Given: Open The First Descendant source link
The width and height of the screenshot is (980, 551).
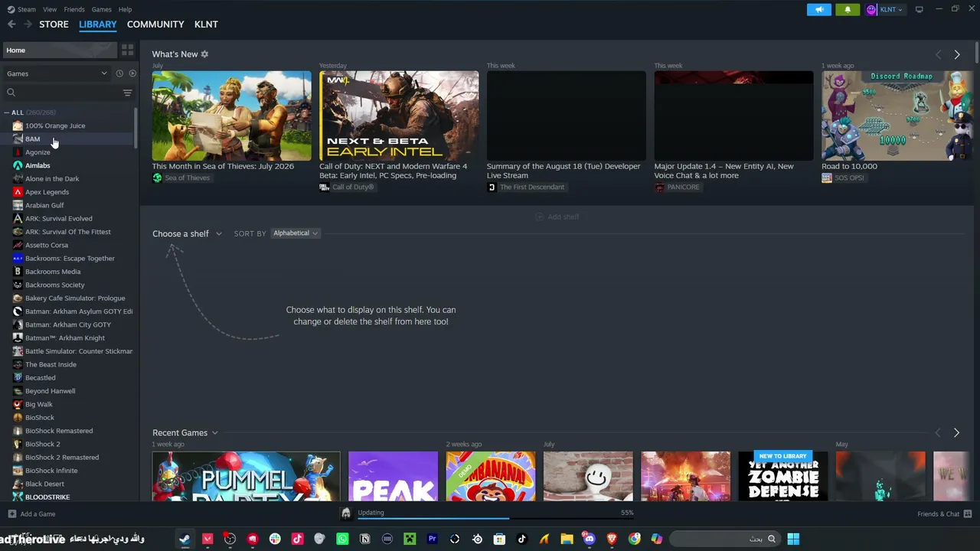Looking at the screenshot, I should pyautogui.click(x=526, y=187).
